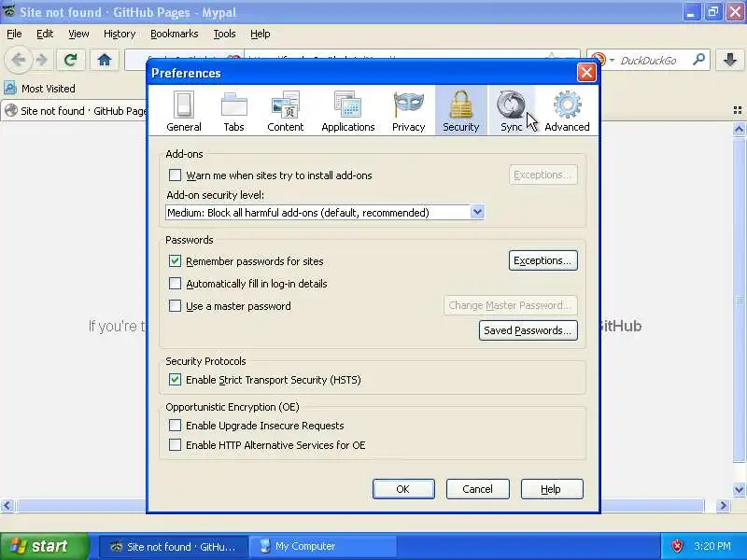Open the Tabs preferences pane
Viewport: 747px width, 560px height.
(234, 111)
